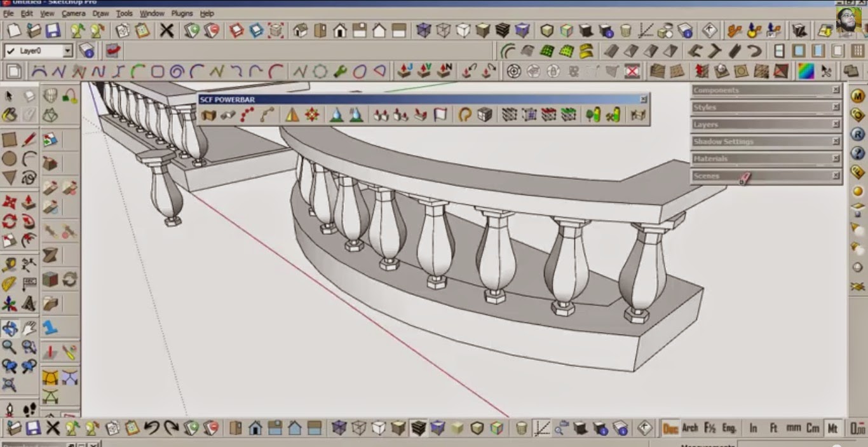868x447 pixels.
Task: Choose the Rectangle drawing tool
Action: (x=9, y=140)
